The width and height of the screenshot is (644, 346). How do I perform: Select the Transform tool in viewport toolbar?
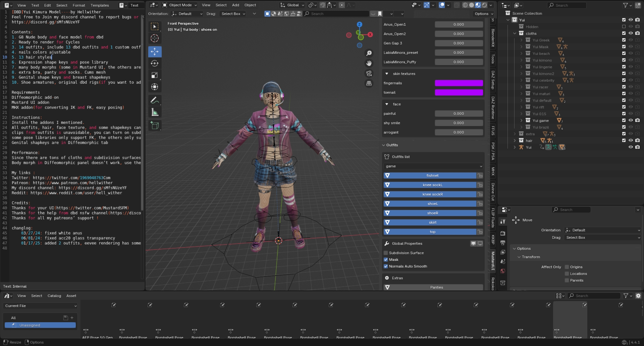[x=155, y=87]
